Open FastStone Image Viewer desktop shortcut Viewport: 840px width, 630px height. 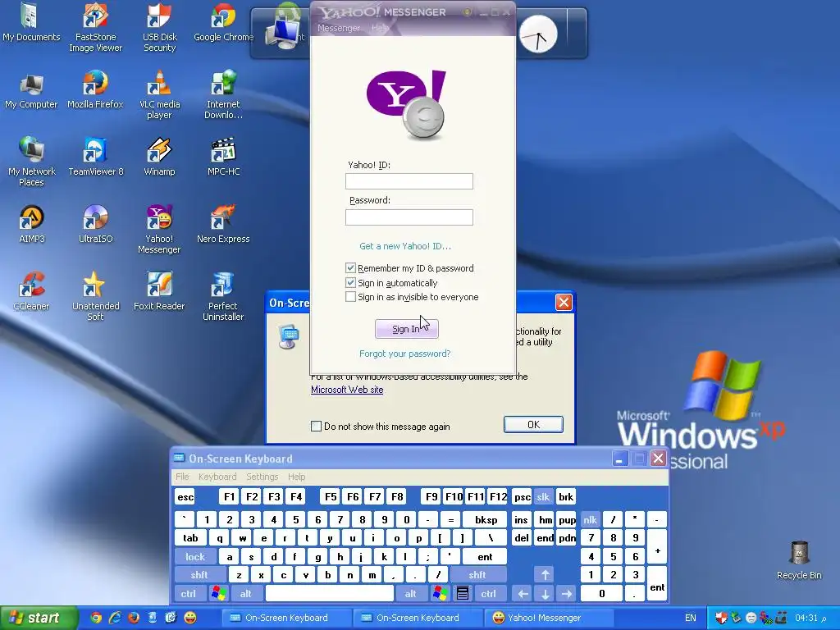(x=95, y=27)
